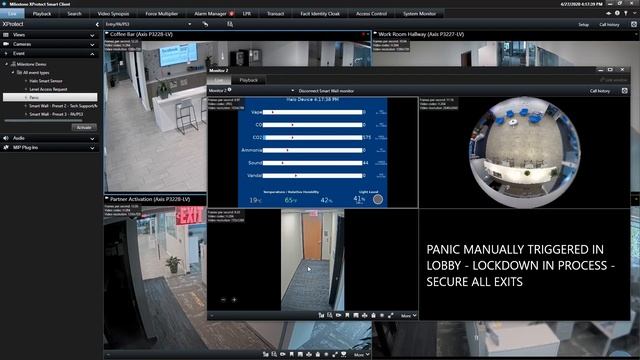Open the Access Control tab
This screenshot has height=360, width=640.
point(371,13)
